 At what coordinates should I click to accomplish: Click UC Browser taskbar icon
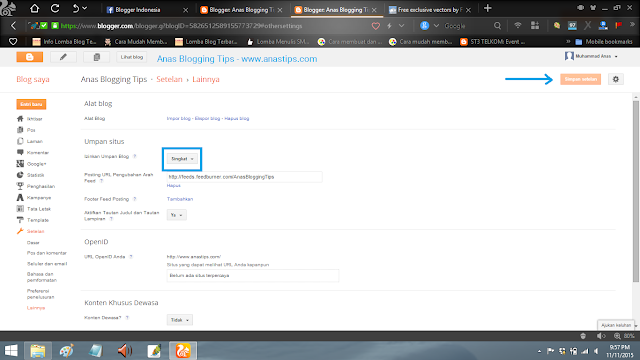[182, 351]
